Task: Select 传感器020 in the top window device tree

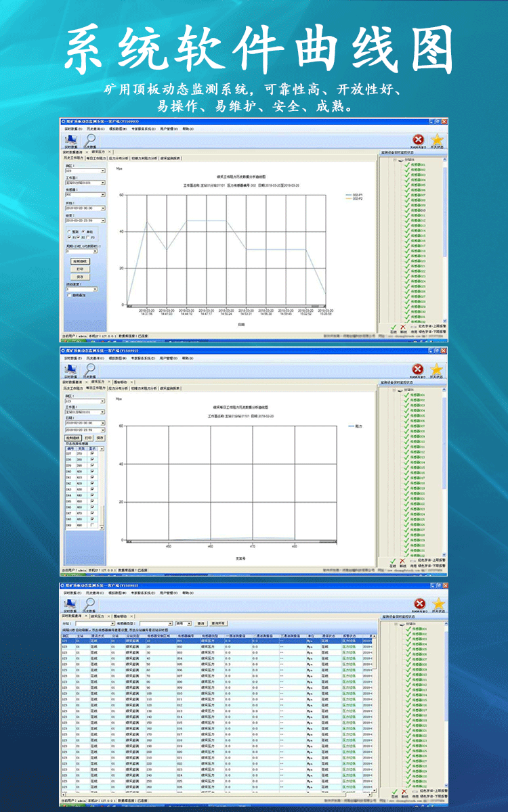Action: tap(418, 261)
